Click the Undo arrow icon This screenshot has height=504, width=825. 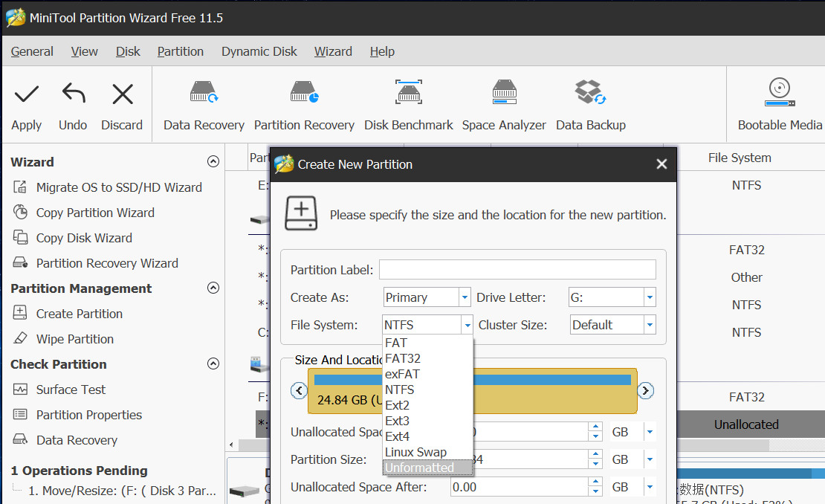73,94
